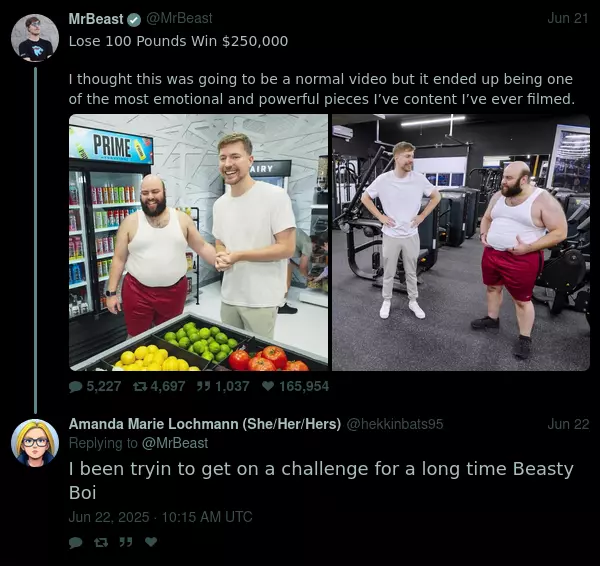Click the verified checkmark badge beside MrBeast
The height and width of the screenshot is (566, 600).
134,20
